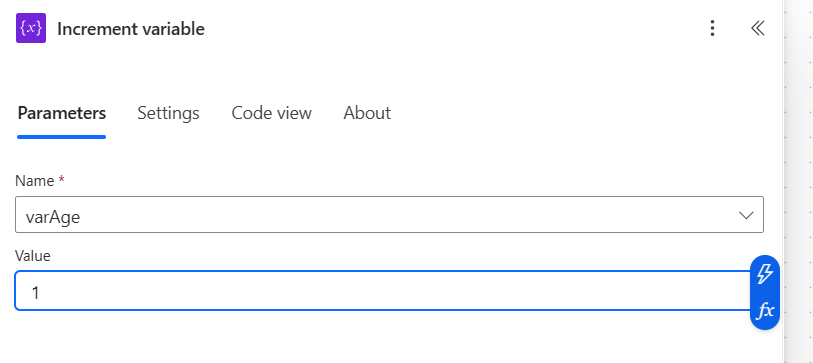
Task: Open the three-dot more options menu
Action: (x=712, y=28)
